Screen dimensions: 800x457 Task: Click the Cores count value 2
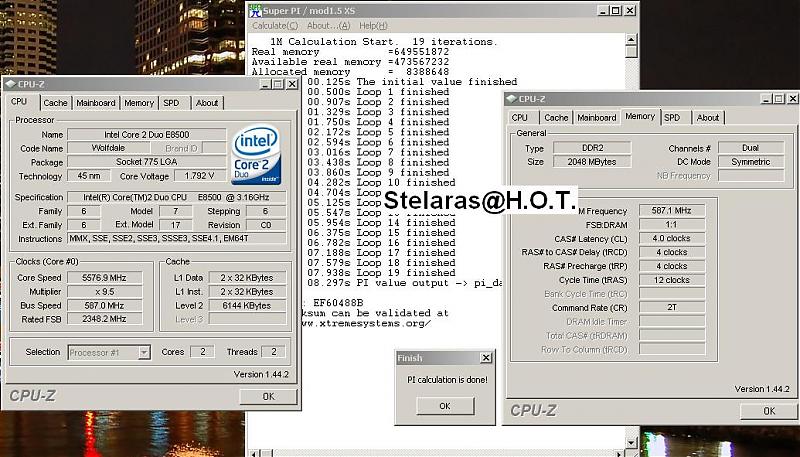[x=203, y=351]
